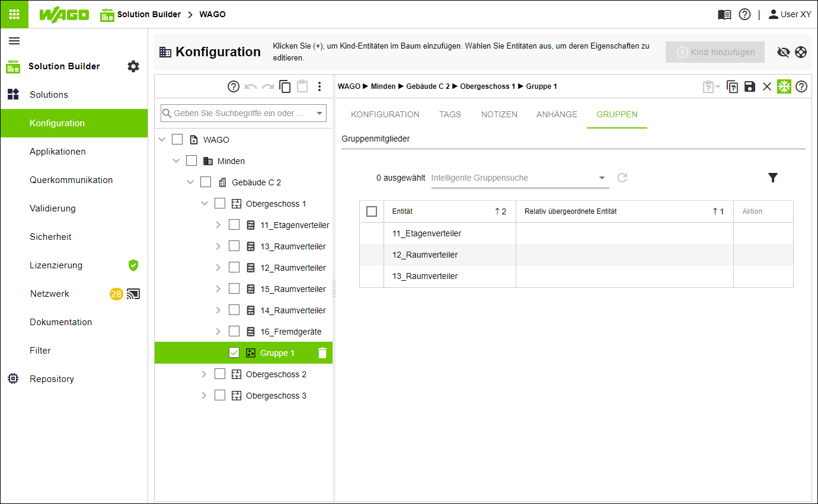Open the tree three-dot more menu
The height and width of the screenshot is (504, 818).
[319, 86]
